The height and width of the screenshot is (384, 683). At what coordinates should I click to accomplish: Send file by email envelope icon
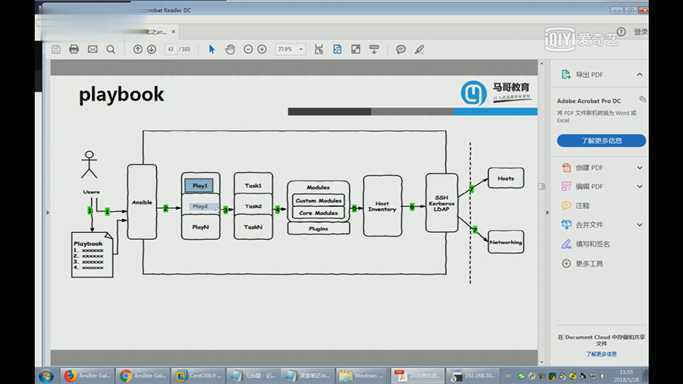(x=92, y=49)
